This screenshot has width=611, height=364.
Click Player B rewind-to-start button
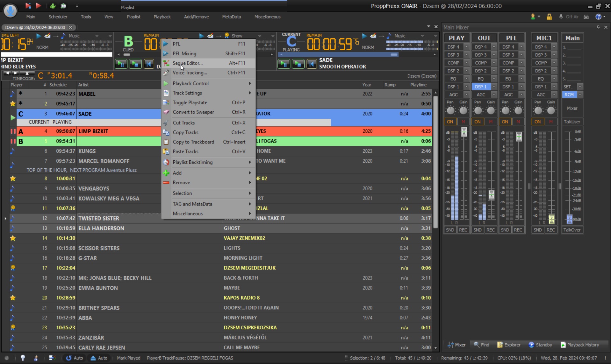(x=149, y=64)
